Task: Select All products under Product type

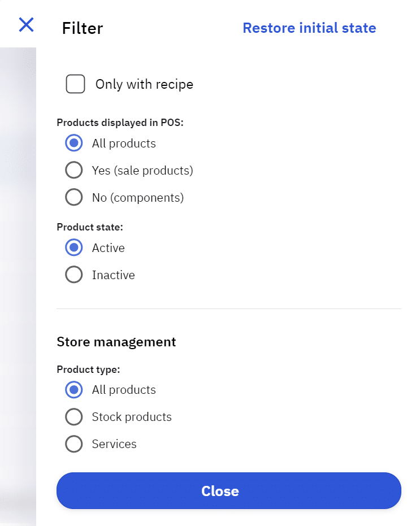Action: 74,390
